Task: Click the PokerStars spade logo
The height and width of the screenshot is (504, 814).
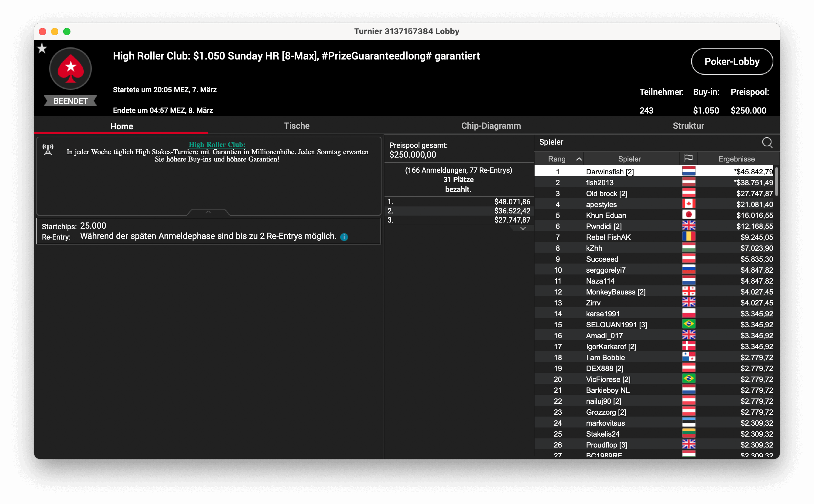Action: pos(70,69)
